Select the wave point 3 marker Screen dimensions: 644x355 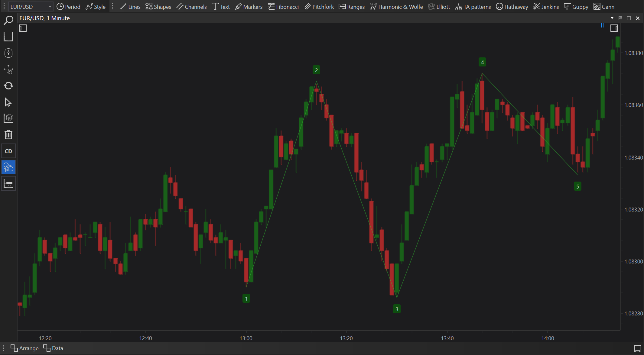[x=397, y=309]
